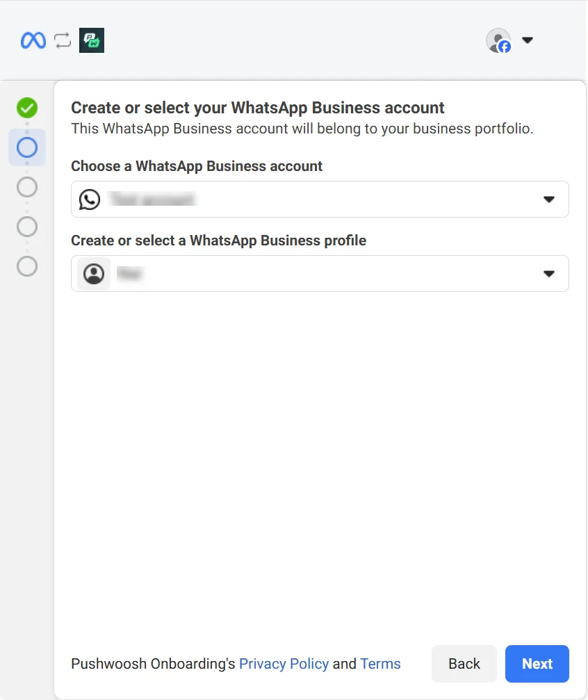
Task: Expand the WhatsApp Business account arrow
Action: pyautogui.click(x=549, y=200)
